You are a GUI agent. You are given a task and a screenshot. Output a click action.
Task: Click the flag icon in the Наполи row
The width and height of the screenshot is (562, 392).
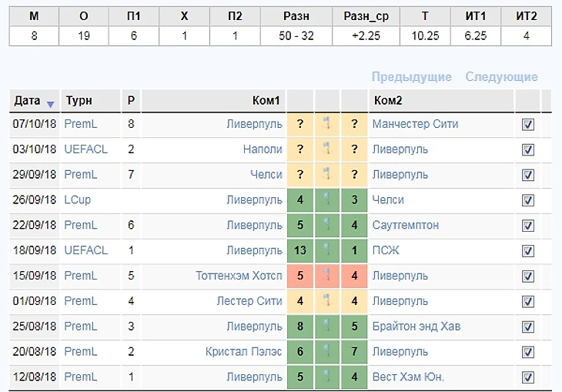327,149
